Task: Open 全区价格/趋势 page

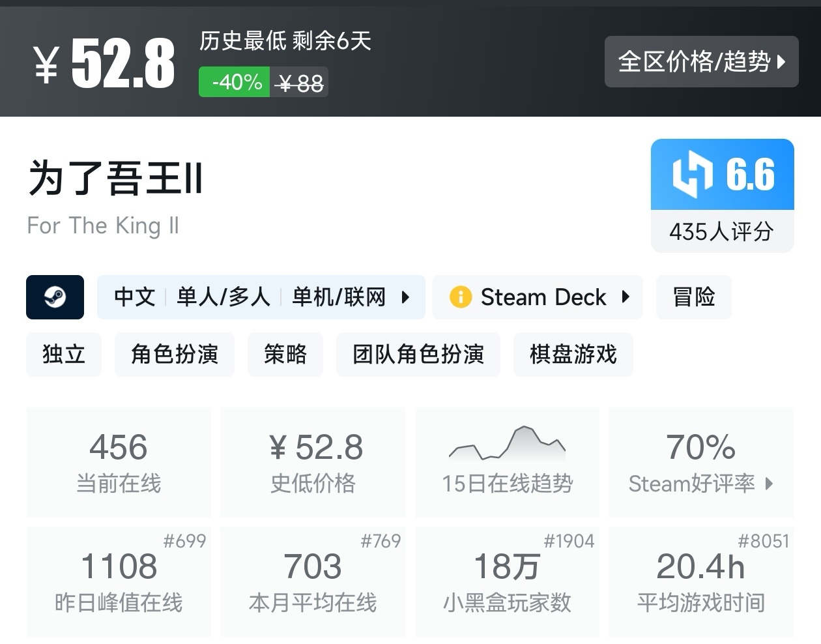Action: click(x=702, y=62)
